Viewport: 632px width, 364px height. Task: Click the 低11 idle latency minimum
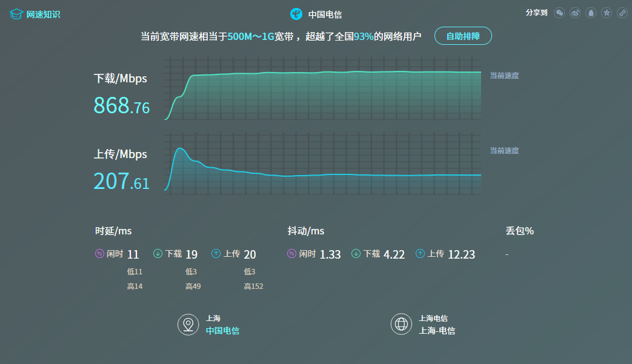click(x=135, y=272)
